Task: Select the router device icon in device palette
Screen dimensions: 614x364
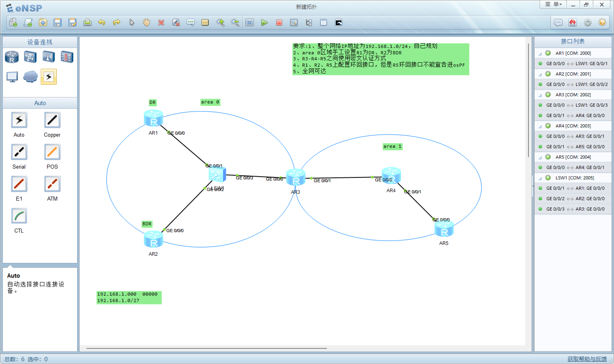Action: (x=12, y=57)
